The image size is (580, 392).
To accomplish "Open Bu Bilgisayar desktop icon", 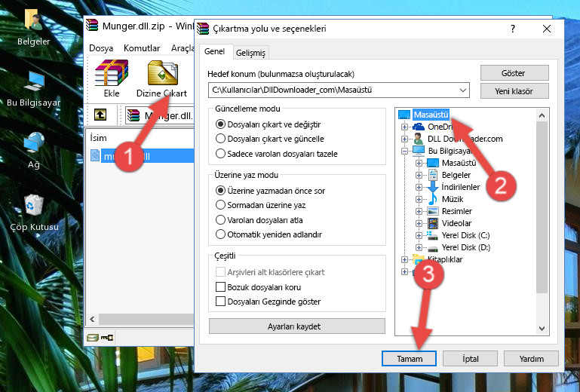I will (33, 89).
